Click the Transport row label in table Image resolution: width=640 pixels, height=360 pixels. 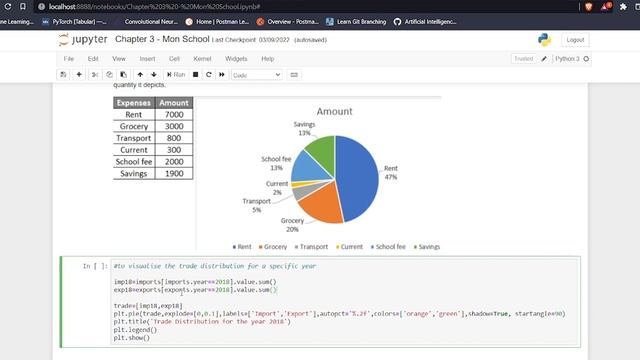(133, 138)
